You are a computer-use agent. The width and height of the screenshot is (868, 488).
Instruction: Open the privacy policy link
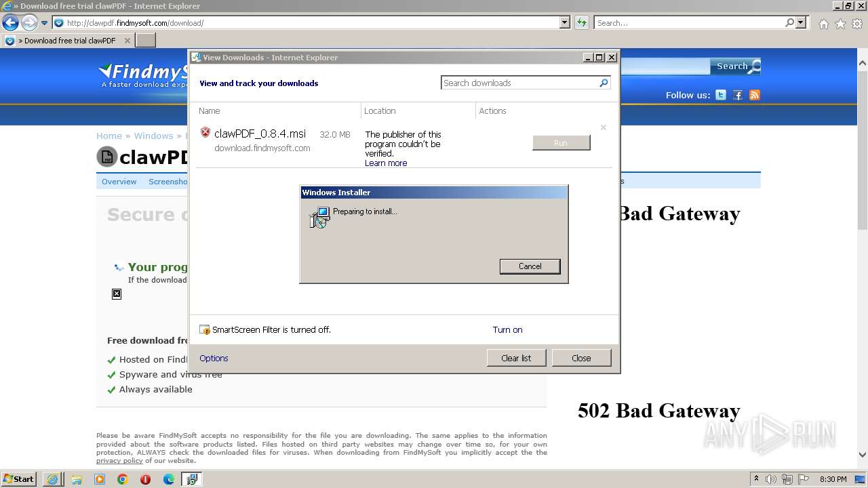point(119,461)
